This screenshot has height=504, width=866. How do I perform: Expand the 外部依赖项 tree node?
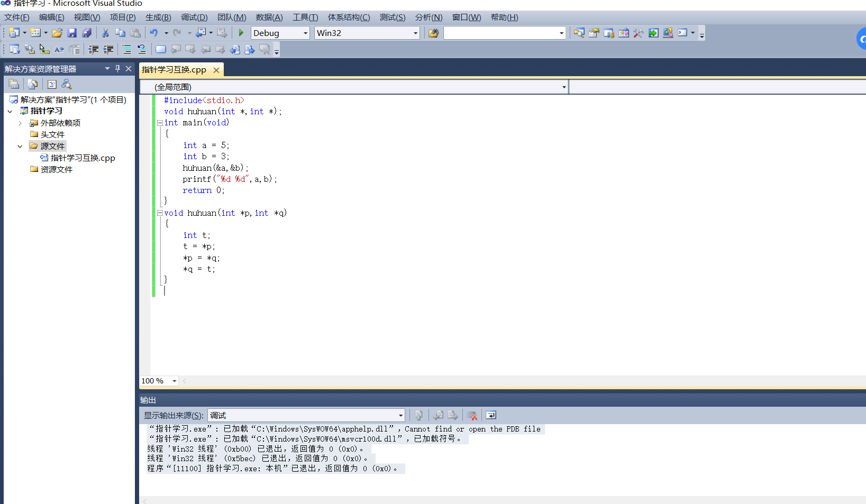[x=20, y=123]
